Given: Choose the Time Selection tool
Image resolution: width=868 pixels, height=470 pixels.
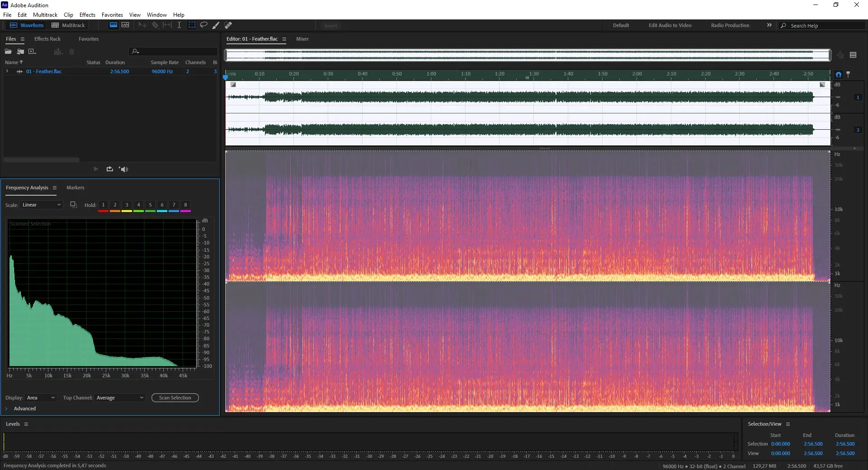Looking at the screenshot, I should pos(179,25).
